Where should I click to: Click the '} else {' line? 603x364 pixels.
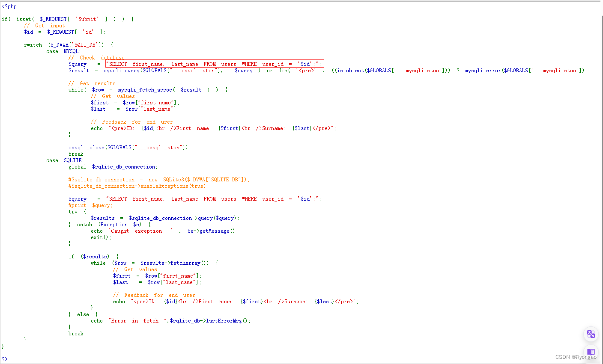(x=83, y=314)
